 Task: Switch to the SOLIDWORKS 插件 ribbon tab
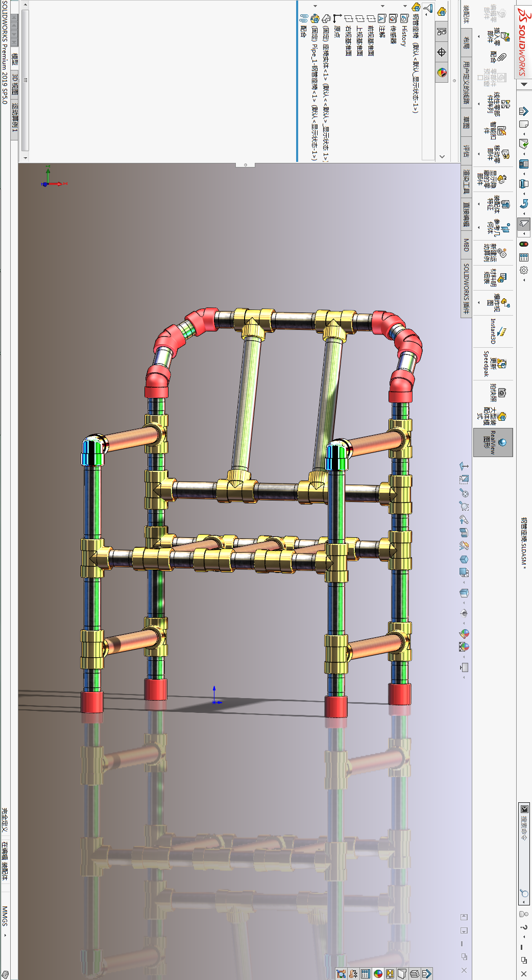[466, 288]
